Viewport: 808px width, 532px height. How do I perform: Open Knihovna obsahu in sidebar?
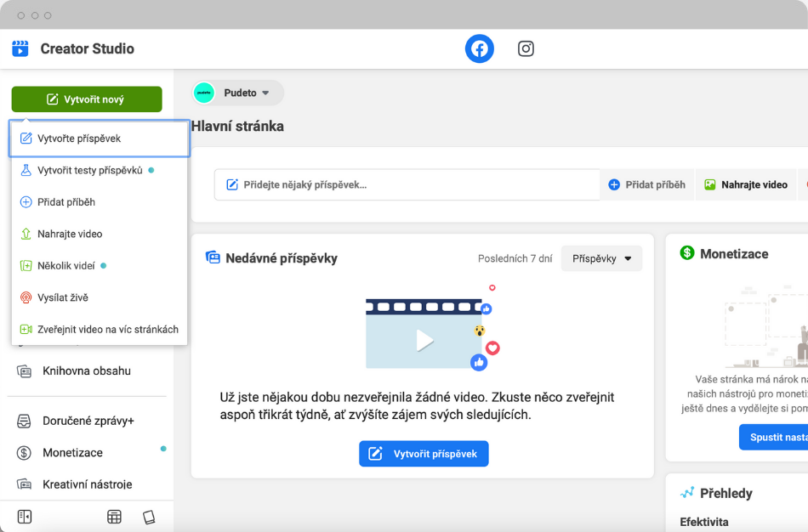[x=87, y=371]
